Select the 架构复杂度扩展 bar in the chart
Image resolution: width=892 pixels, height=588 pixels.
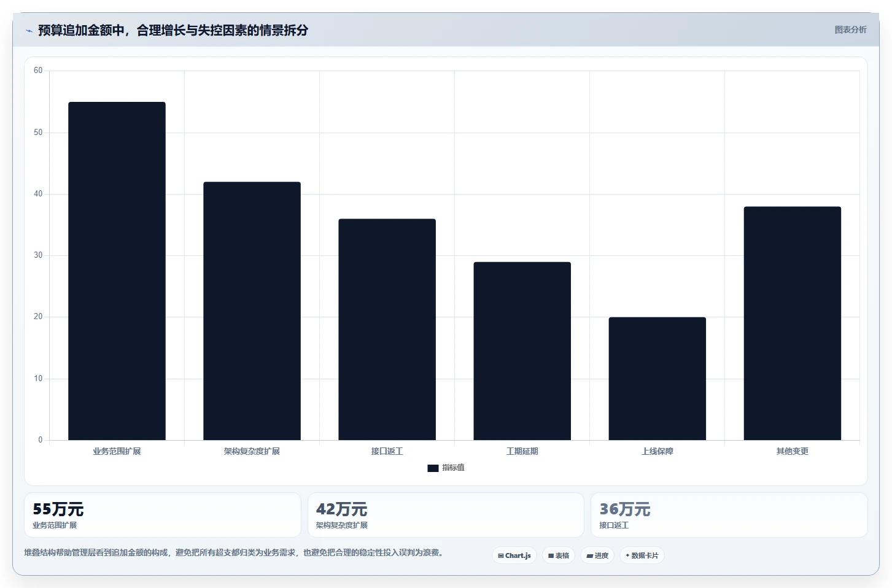click(x=252, y=311)
